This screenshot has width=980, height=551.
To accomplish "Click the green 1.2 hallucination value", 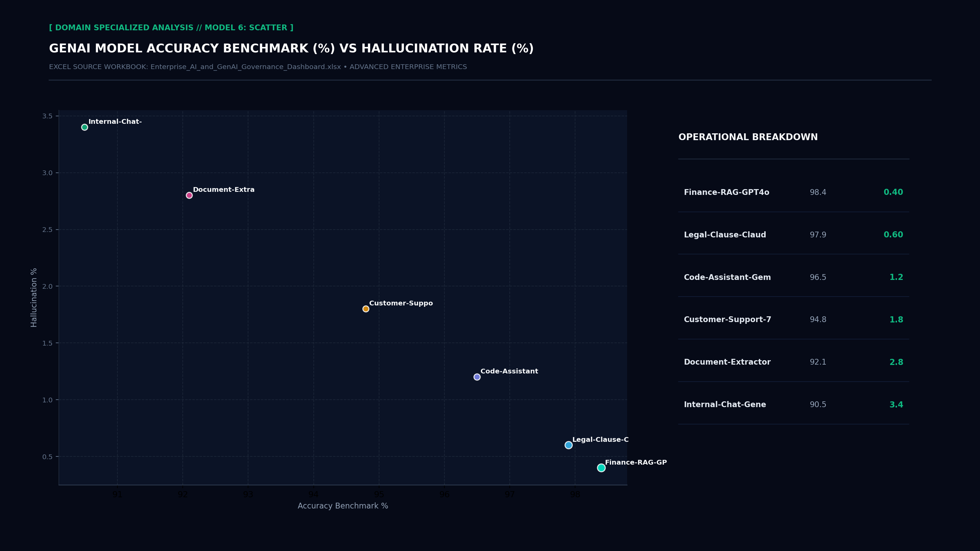I will point(896,278).
